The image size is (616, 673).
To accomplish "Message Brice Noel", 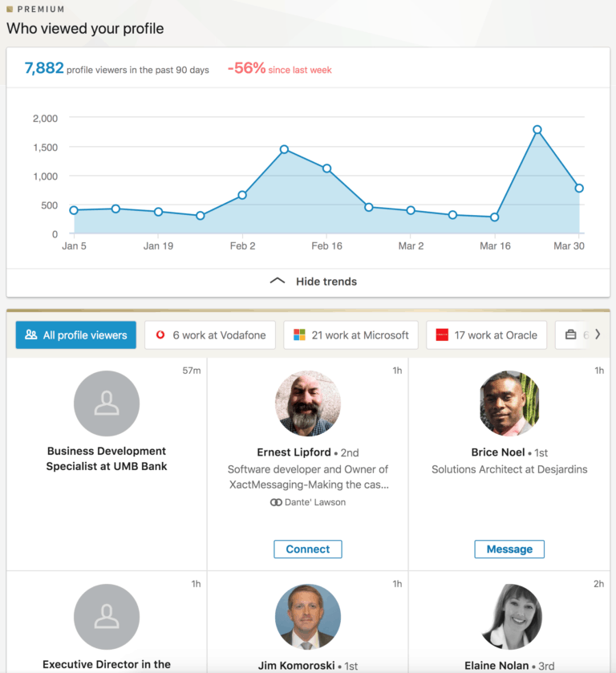I will click(x=509, y=549).
